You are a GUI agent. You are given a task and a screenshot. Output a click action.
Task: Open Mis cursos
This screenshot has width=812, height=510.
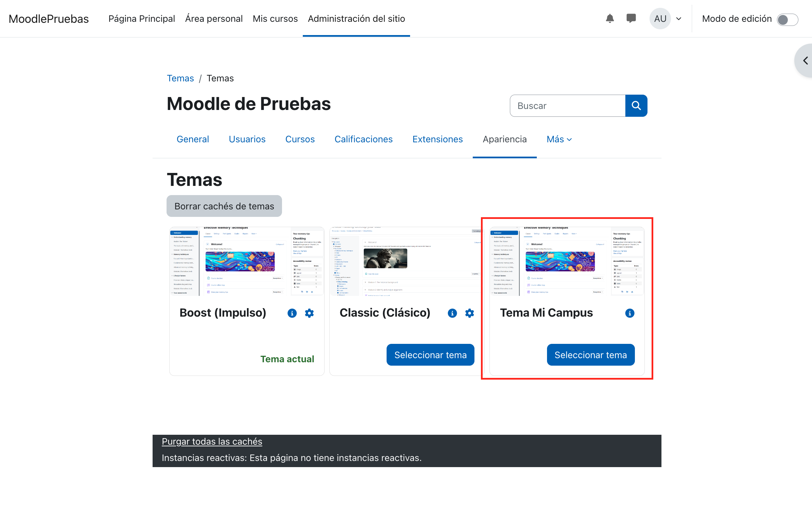(275, 19)
